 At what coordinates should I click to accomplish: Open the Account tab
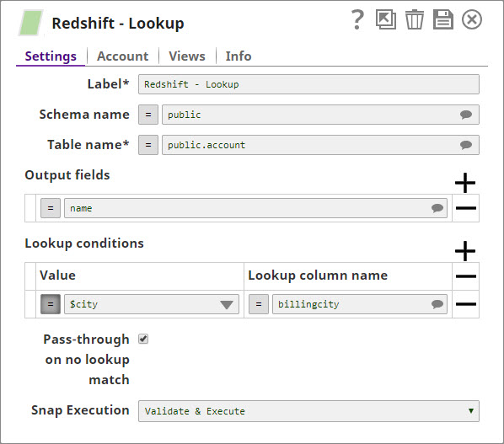coord(122,56)
